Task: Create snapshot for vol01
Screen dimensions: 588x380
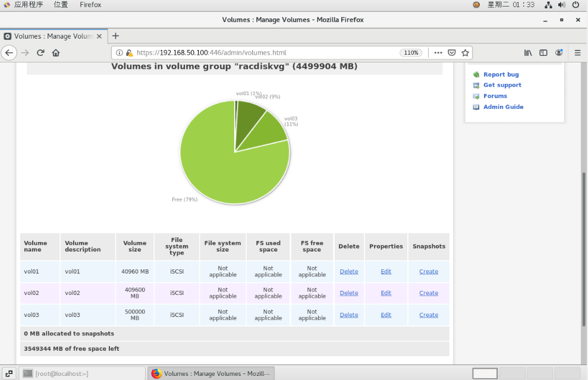Action: [x=429, y=272]
